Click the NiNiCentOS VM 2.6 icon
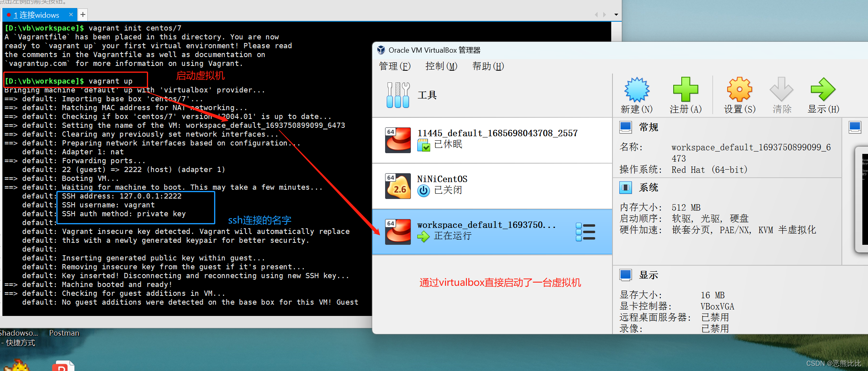 tap(398, 186)
